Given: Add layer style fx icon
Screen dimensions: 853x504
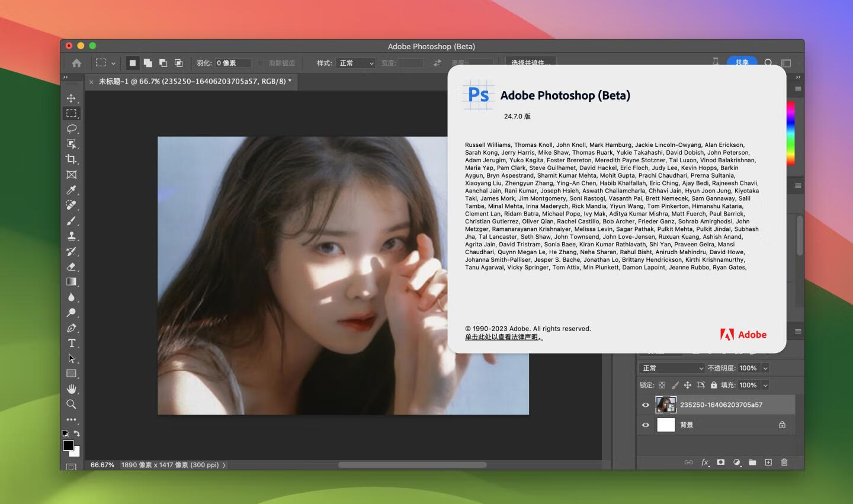Looking at the screenshot, I should coord(705,463).
